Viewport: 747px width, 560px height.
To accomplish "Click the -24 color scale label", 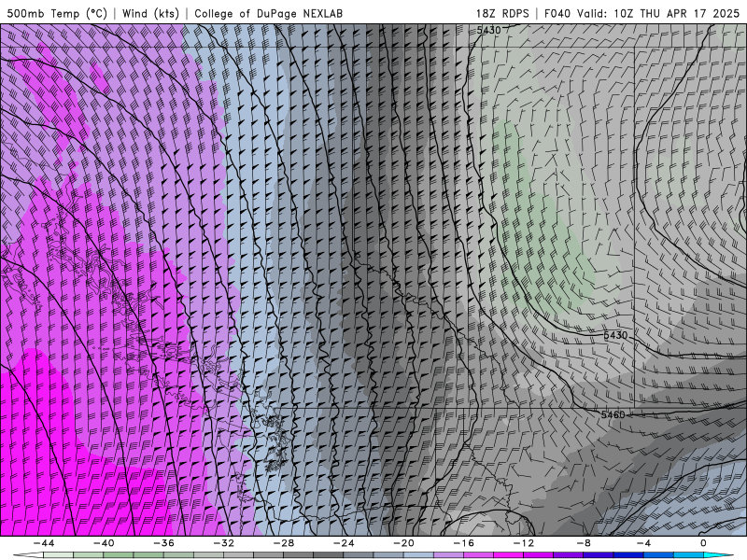I will point(344,543).
